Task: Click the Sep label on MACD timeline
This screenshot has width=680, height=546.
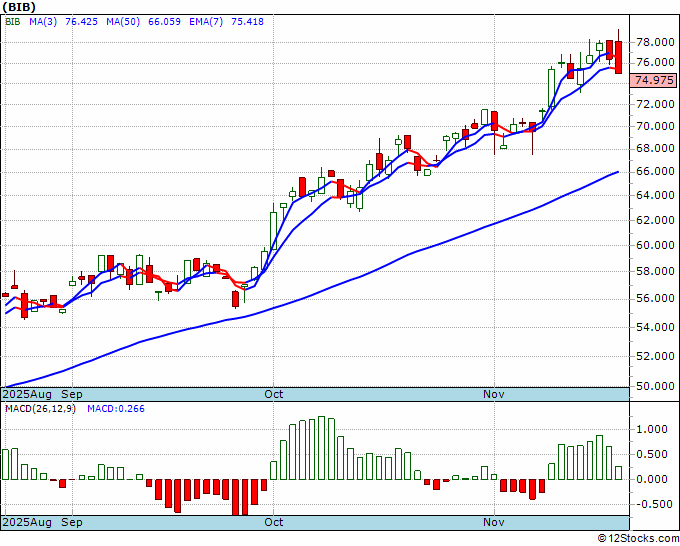Action: pos(72,522)
